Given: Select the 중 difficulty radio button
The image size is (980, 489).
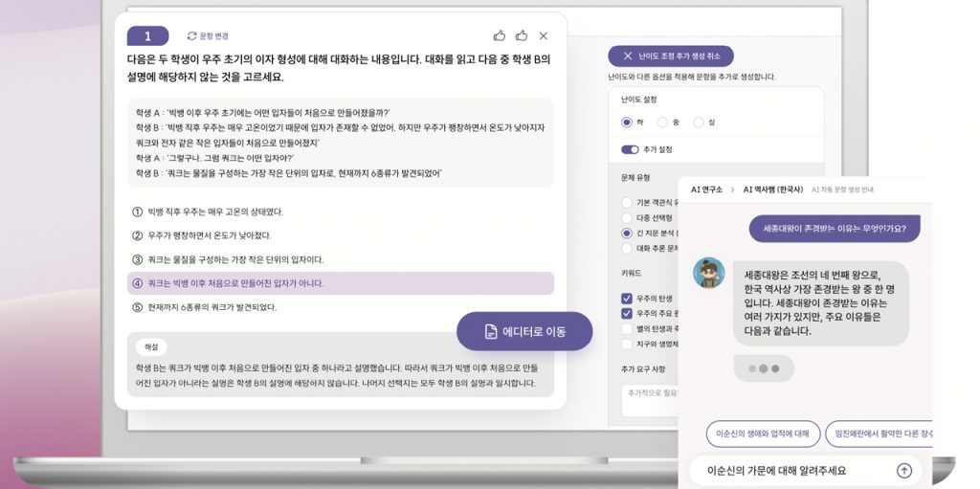Looking at the screenshot, I should [x=663, y=122].
